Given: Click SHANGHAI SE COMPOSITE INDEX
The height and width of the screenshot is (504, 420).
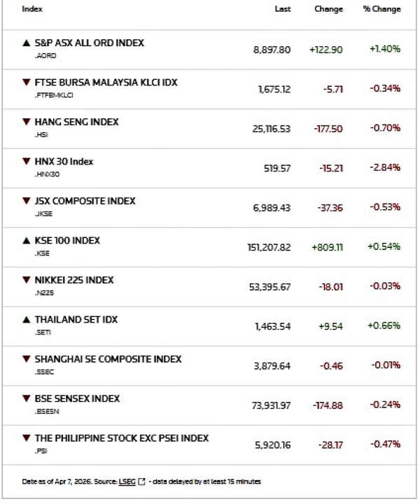Looking at the screenshot, I should [x=108, y=359].
